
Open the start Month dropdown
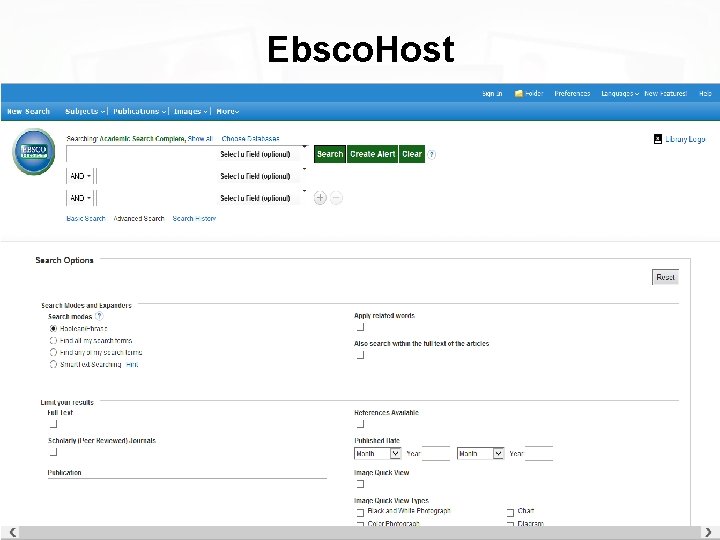[377, 454]
